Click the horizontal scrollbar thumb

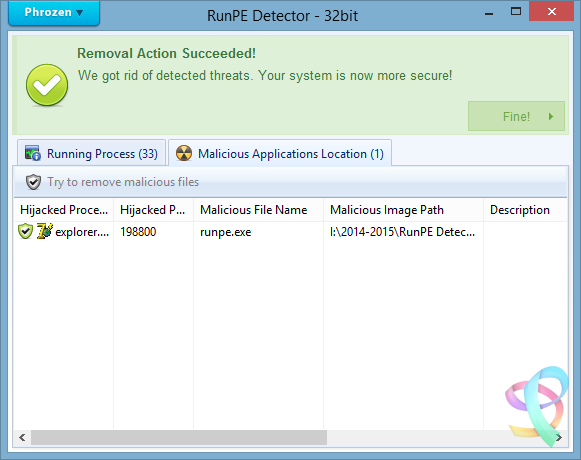(x=179, y=437)
